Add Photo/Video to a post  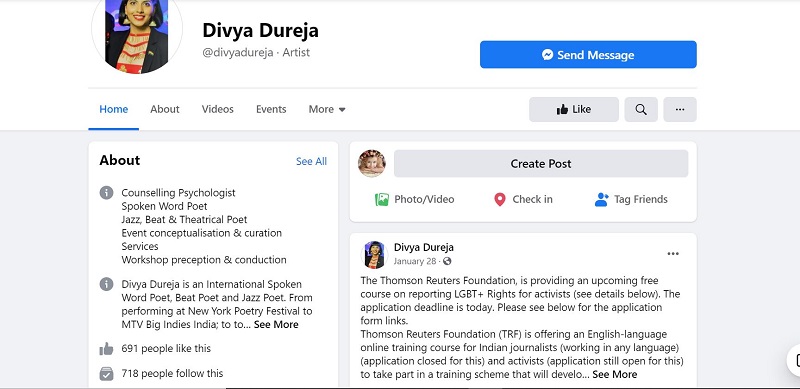click(414, 199)
